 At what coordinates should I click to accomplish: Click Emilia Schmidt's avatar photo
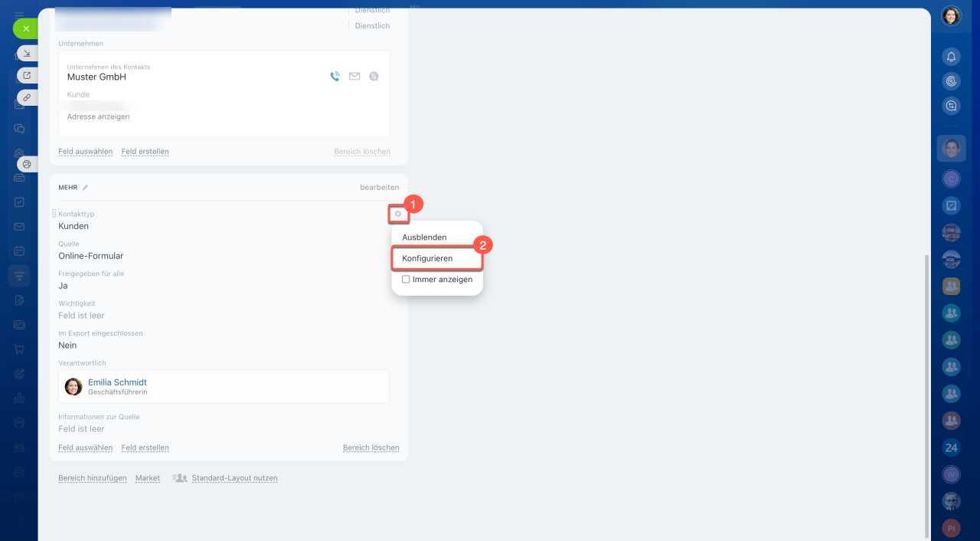pyautogui.click(x=73, y=387)
